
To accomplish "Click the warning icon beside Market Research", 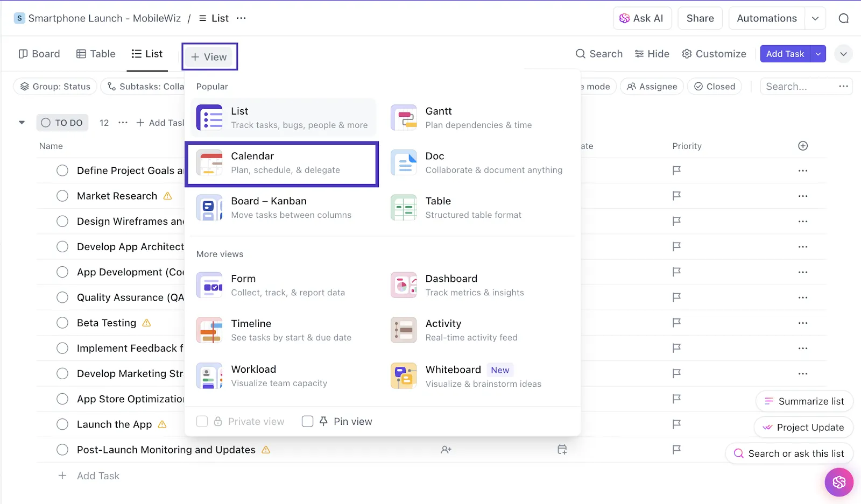I will (x=168, y=196).
